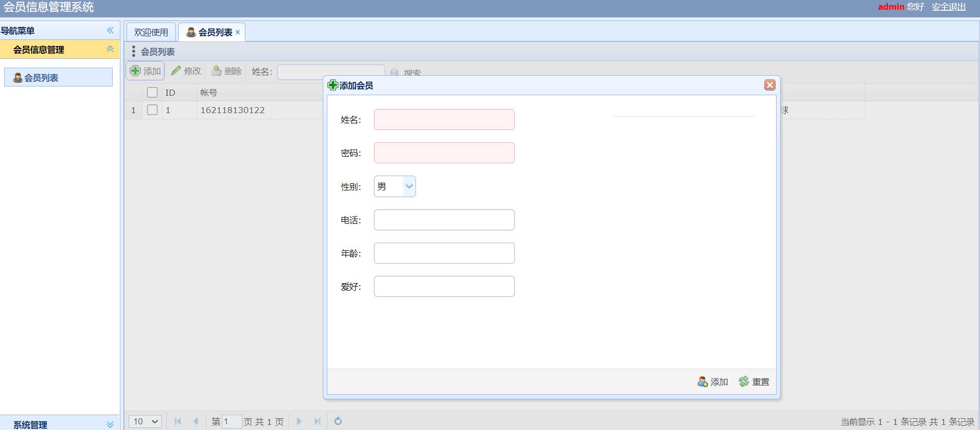The image size is (980, 430).
Task: Click the 添加会员 dialog title icon
Action: (333, 85)
